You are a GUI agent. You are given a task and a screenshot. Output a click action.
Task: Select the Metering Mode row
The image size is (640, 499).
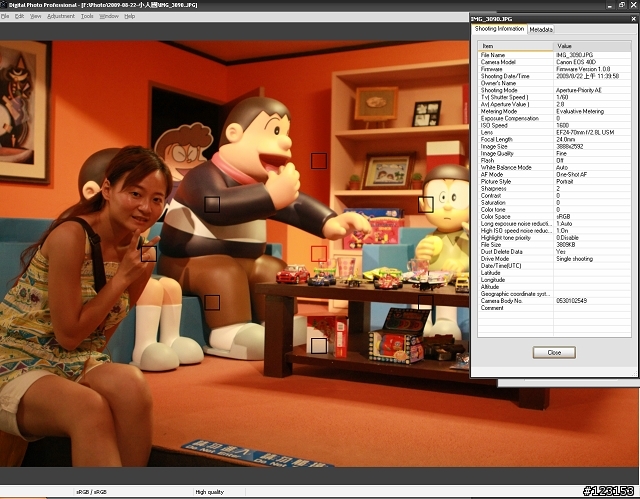pyautogui.click(x=554, y=111)
